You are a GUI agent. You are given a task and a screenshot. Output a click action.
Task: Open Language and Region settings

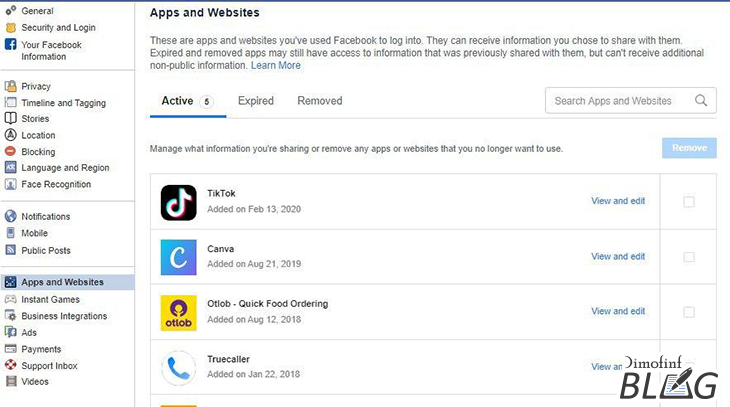(x=65, y=168)
